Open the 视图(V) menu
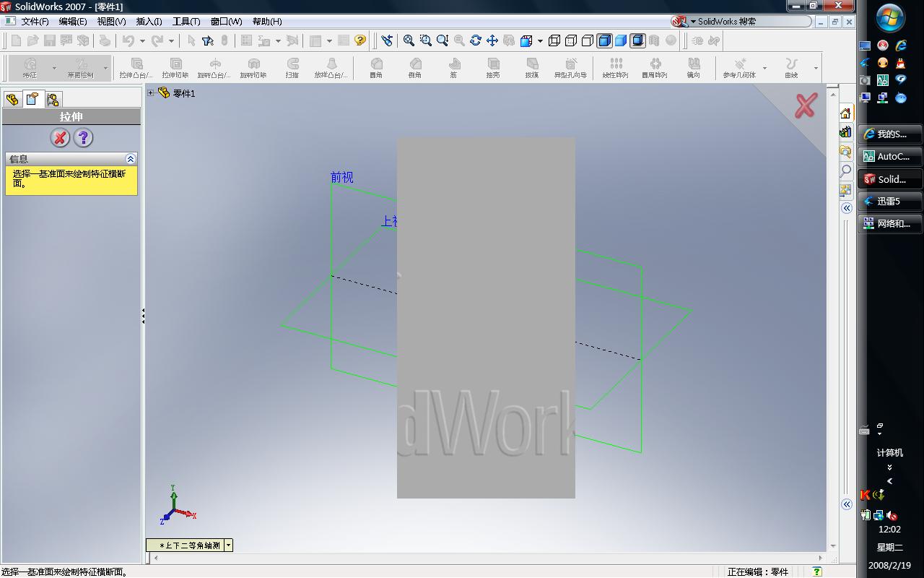 (111, 22)
